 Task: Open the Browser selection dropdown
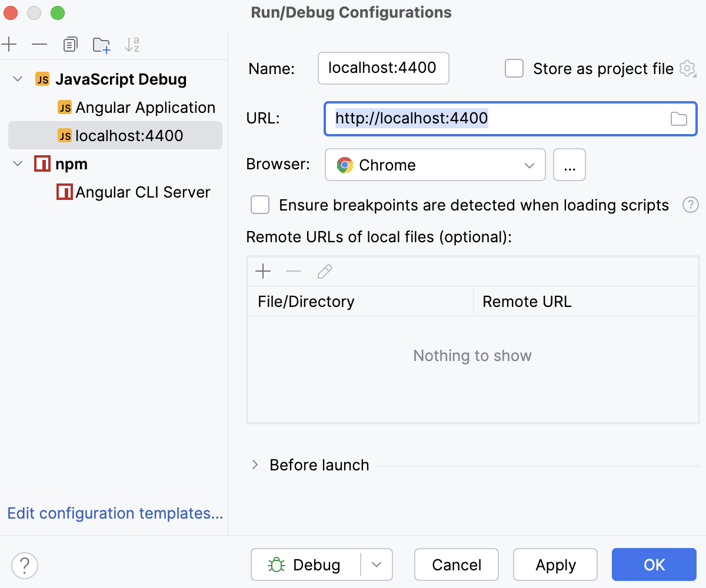click(528, 165)
